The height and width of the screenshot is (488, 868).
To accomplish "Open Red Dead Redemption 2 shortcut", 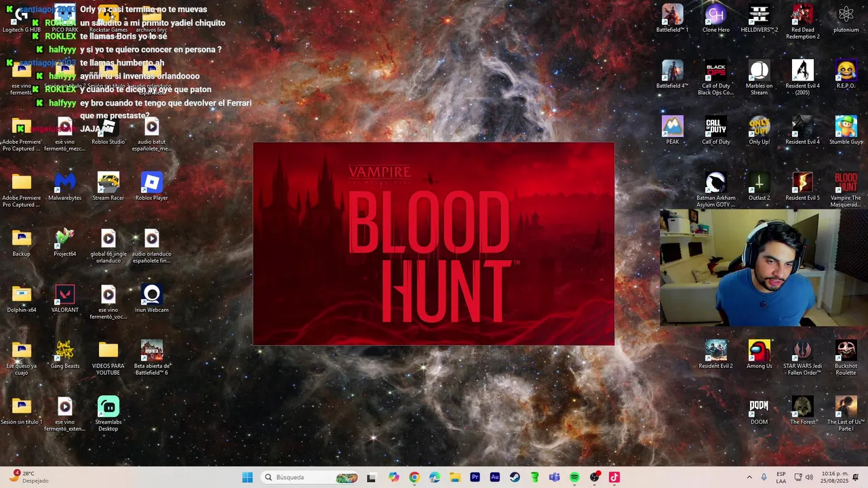I will pyautogui.click(x=802, y=22).
